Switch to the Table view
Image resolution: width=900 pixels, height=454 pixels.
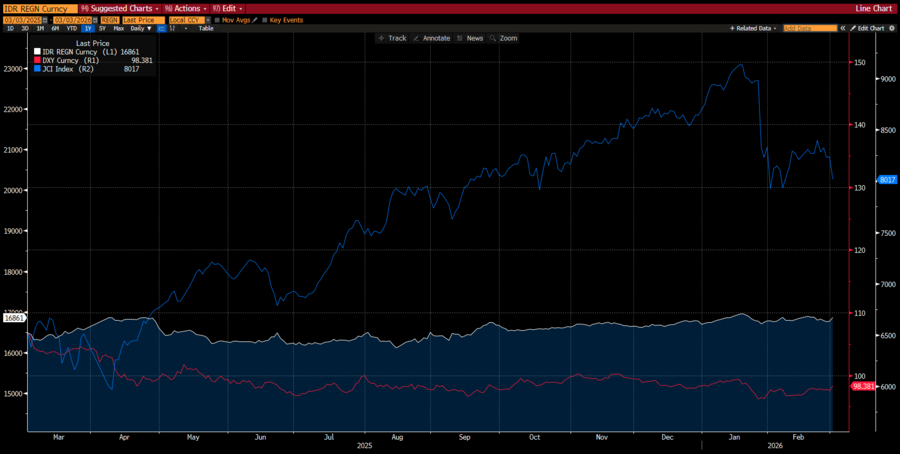coord(206,28)
